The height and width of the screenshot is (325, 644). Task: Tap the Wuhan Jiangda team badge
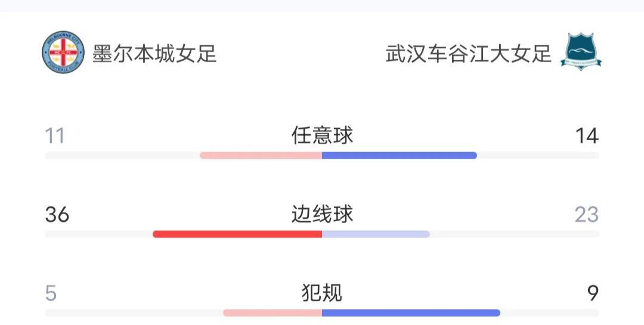(581, 52)
